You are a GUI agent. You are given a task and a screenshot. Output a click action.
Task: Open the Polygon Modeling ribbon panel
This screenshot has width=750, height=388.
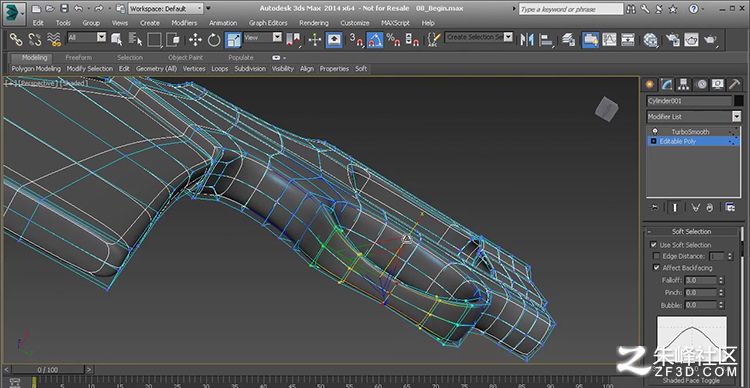(x=36, y=69)
